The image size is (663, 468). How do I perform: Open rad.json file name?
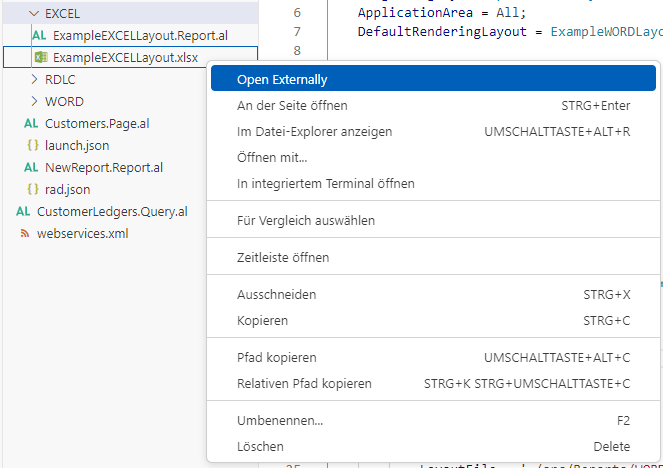coord(68,189)
